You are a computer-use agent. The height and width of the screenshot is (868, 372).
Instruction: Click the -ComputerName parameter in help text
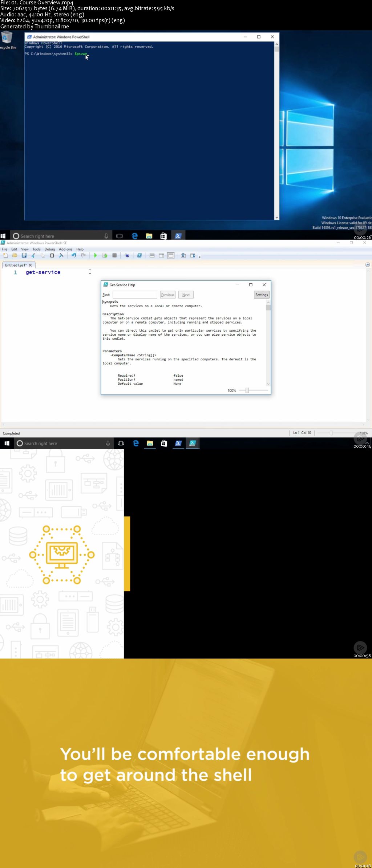123,355
